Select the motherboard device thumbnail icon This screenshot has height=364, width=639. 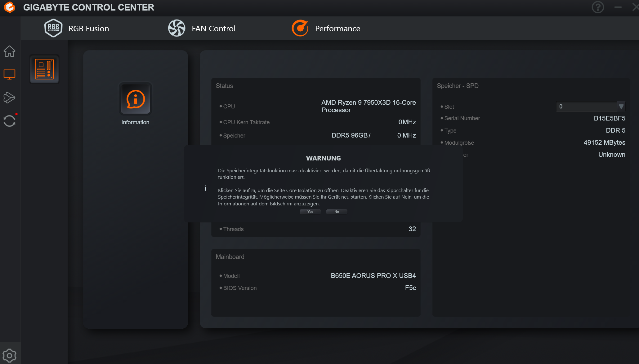point(44,69)
